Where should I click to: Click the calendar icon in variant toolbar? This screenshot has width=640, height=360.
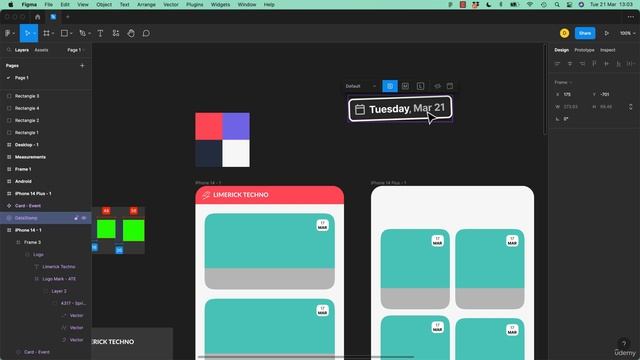click(x=450, y=86)
